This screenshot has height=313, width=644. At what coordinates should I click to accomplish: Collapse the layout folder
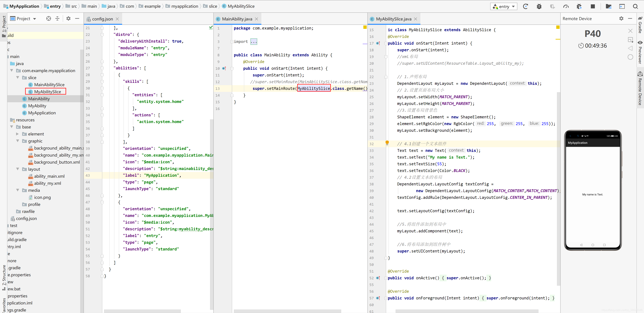(x=18, y=169)
